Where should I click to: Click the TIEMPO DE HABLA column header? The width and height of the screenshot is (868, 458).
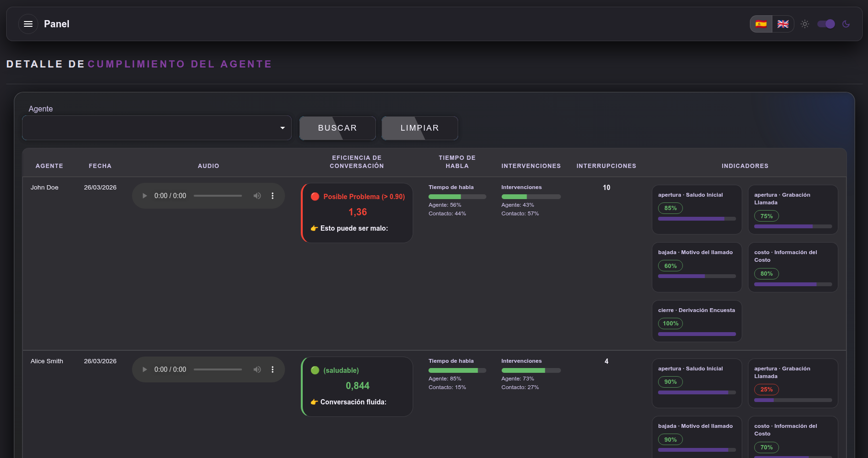(457, 162)
